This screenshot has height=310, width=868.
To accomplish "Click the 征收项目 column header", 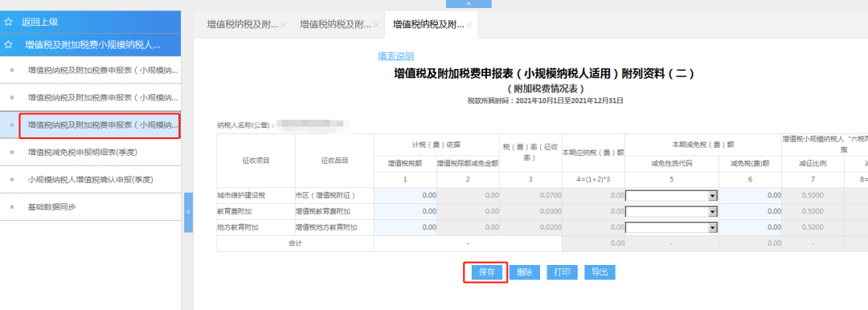I will [x=256, y=161].
